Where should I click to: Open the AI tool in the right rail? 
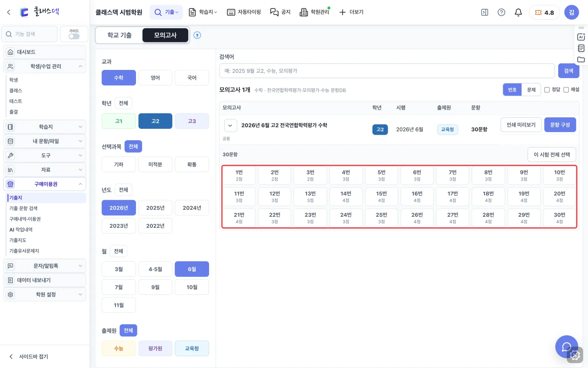coord(581,37)
